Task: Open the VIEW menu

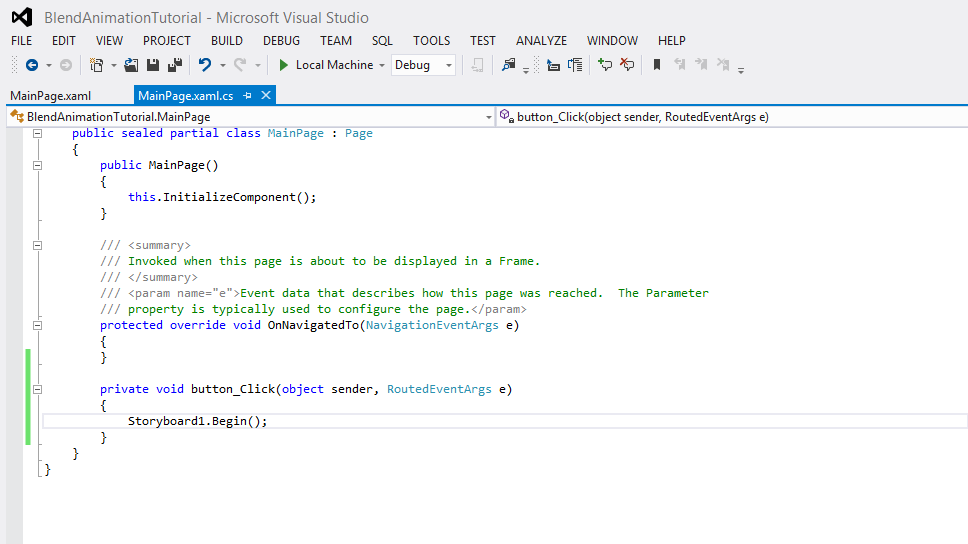Action: pos(109,41)
